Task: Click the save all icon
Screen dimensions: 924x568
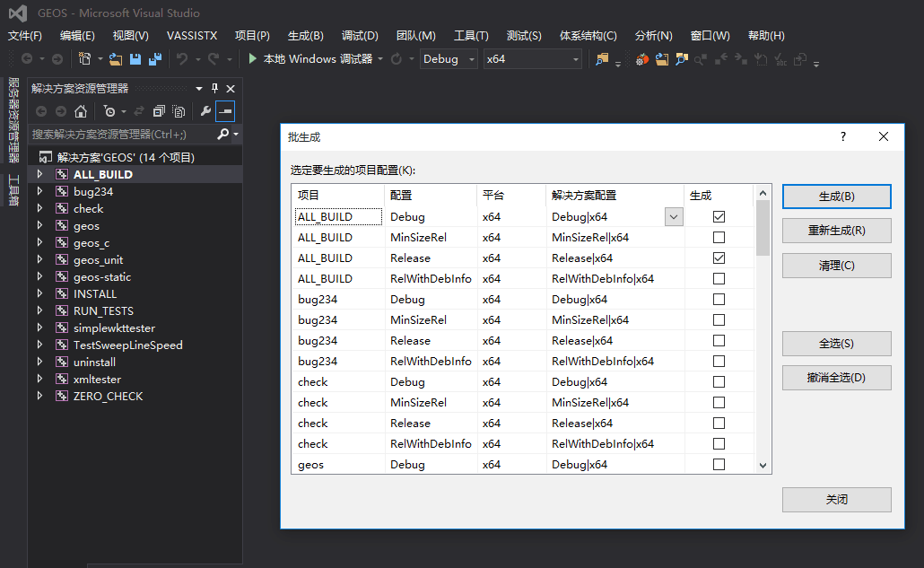Action: 155,59
